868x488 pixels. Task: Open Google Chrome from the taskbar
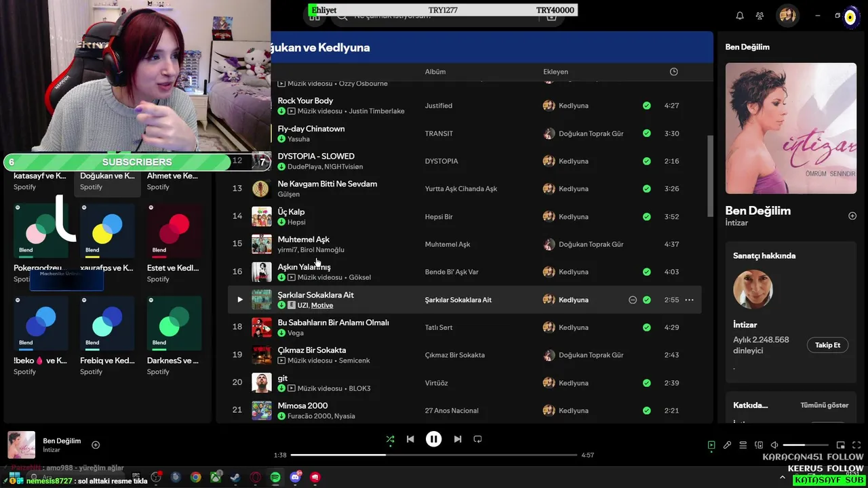tap(195, 477)
